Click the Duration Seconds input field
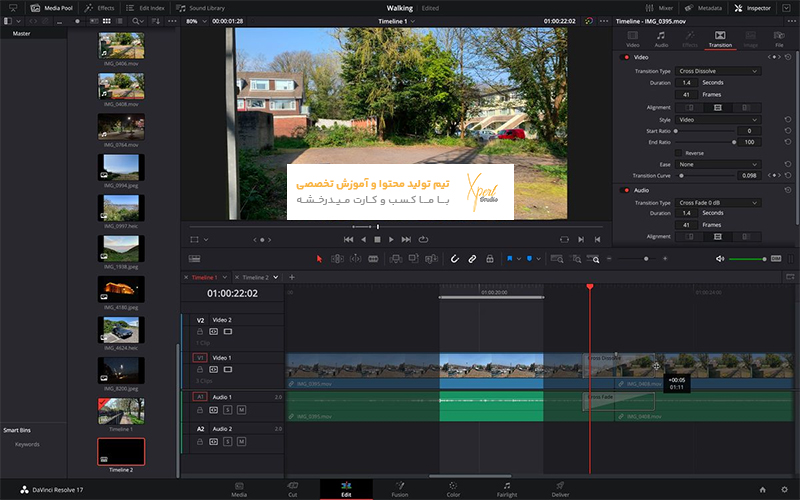The width and height of the screenshot is (800, 500). pos(687,83)
